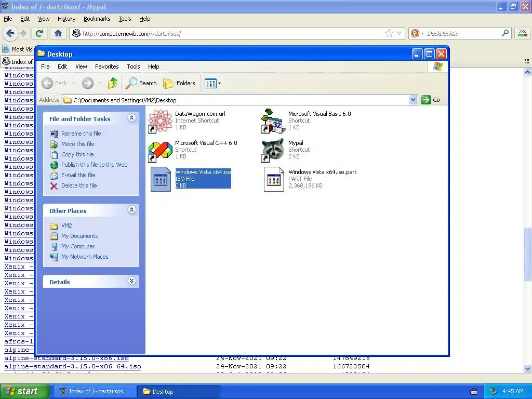
Task: Select the Mypal raccoon shortcut icon
Action: point(273,150)
